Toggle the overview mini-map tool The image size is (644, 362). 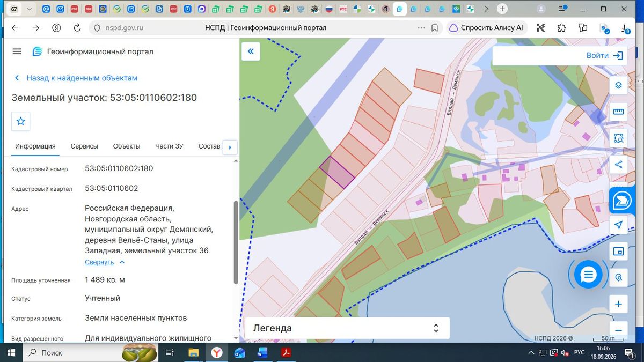pyautogui.click(x=618, y=251)
